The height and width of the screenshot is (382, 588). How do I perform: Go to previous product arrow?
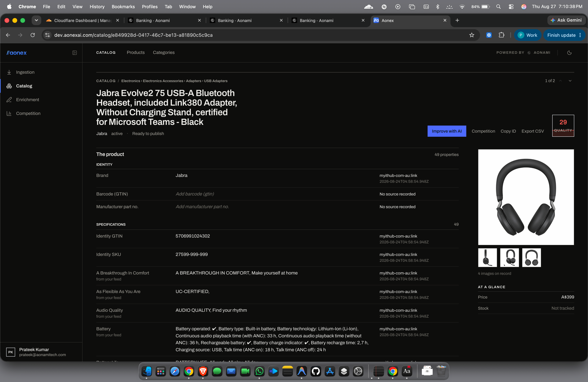pyautogui.click(x=560, y=81)
